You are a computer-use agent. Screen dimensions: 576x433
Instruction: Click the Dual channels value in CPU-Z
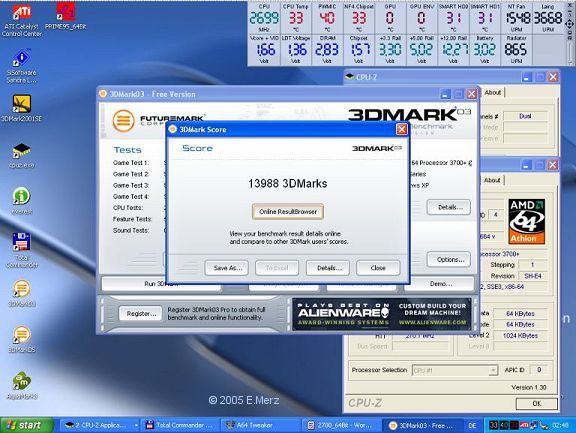pyautogui.click(x=525, y=116)
